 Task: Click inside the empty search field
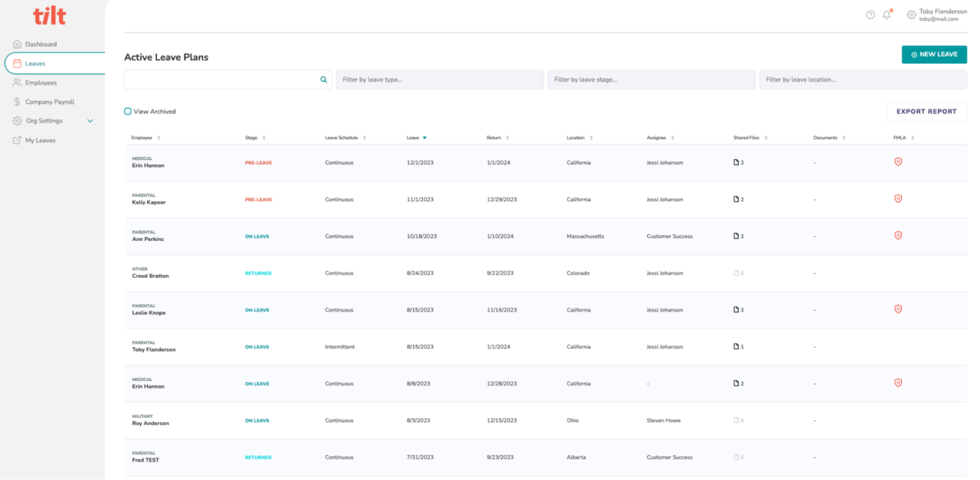pos(223,79)
